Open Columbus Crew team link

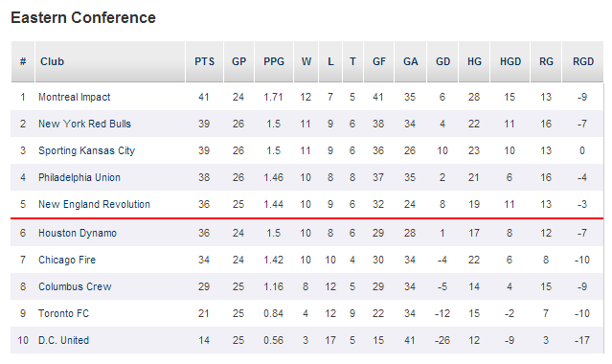click(75, 286)
